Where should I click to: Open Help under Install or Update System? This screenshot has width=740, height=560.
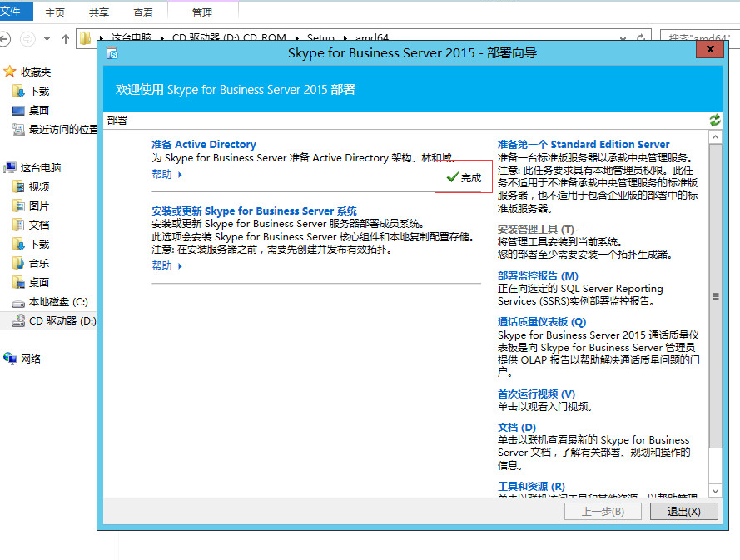[x=166, y=265]
